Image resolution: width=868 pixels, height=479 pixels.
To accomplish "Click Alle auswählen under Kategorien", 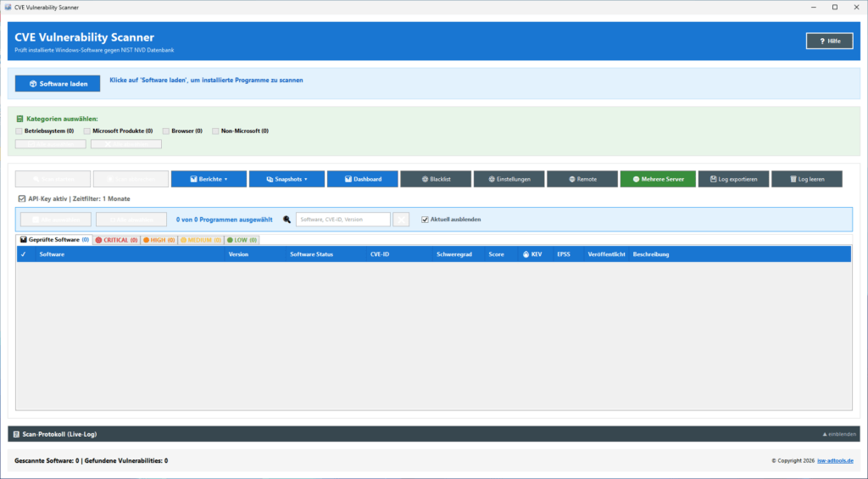I will 50,144.
